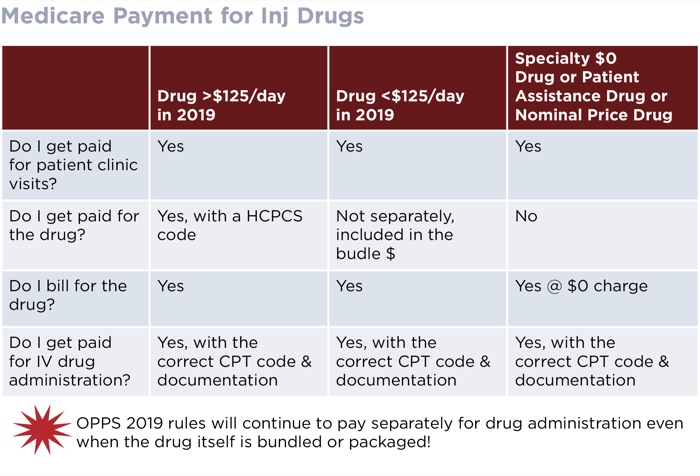Click 'Yes' for clinic visits under Drug >$125/day
Screen dimensions: 700x476
coord(171,146)
